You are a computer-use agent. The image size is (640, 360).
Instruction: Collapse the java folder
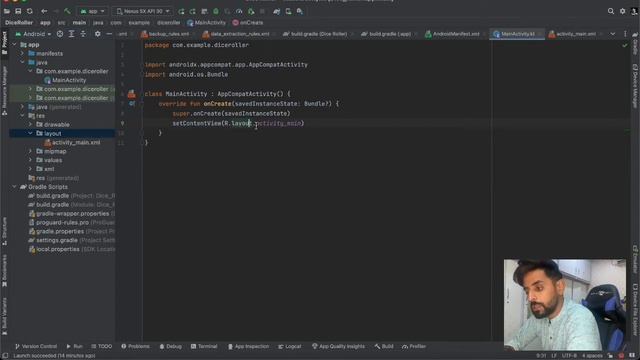(22, 62)
